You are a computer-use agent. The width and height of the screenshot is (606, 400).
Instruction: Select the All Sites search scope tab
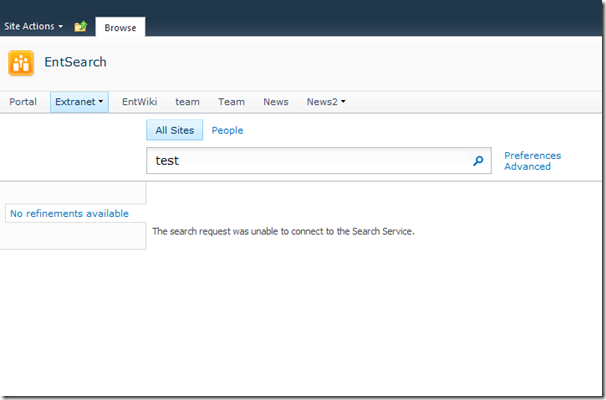click(x=175, y=130)
